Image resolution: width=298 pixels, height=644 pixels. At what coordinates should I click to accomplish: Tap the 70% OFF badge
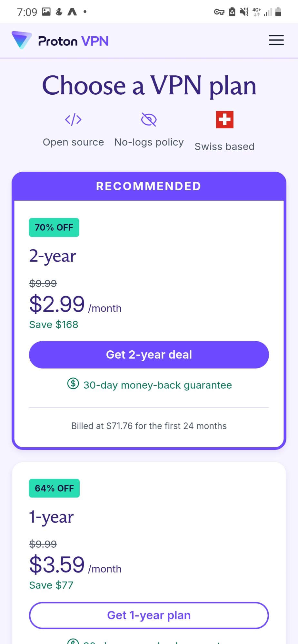coord(54,227)
